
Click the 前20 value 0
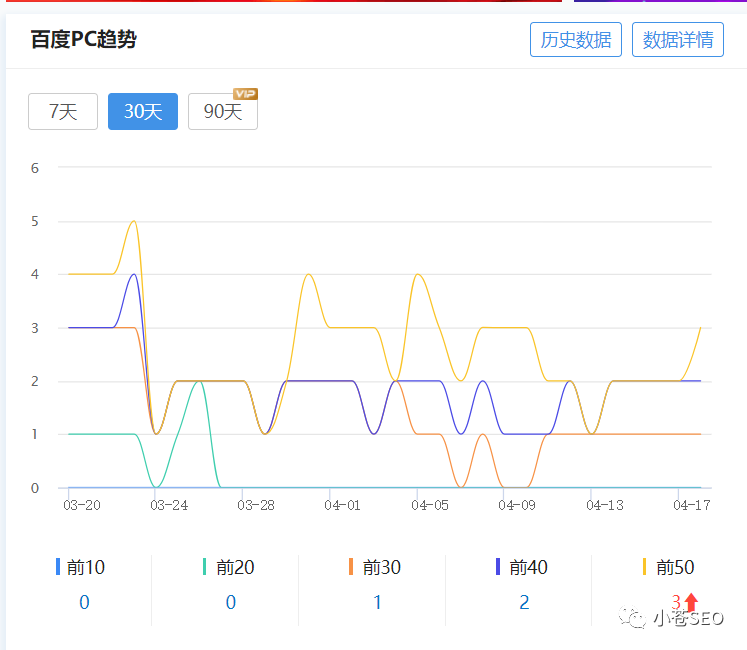pos(231,602)
